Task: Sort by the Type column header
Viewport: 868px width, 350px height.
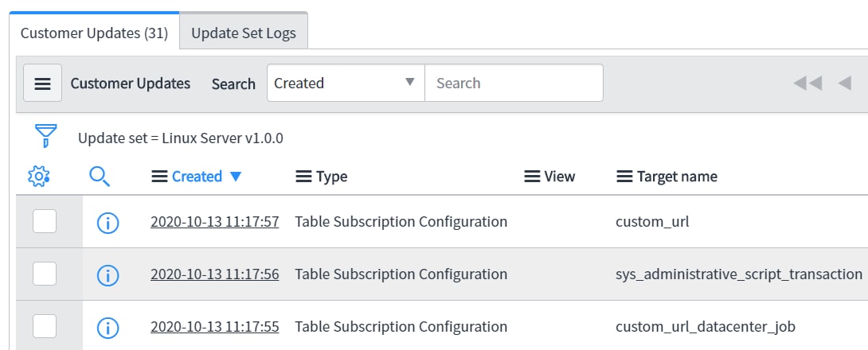Action: click(332, 177)
